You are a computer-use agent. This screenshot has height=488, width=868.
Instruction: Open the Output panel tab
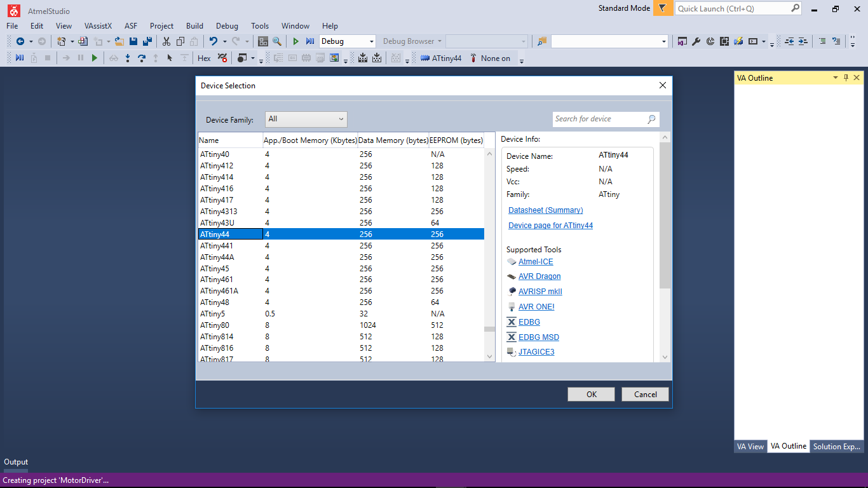click(x=16, y=462)
